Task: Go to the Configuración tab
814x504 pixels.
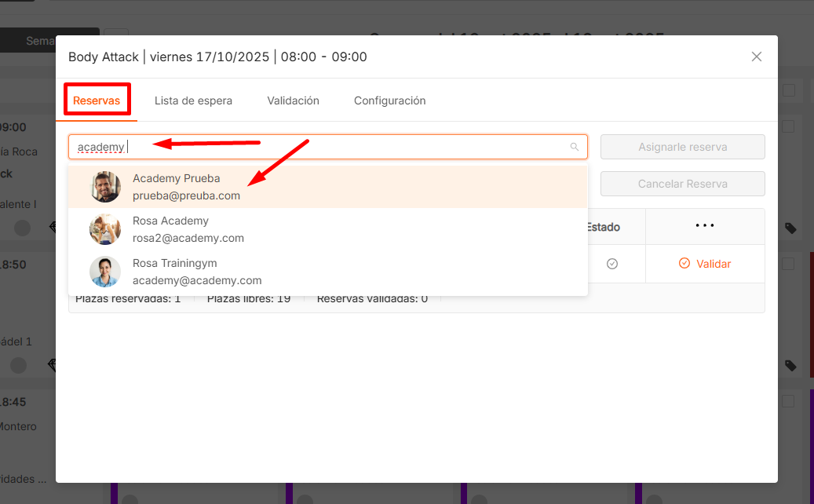Action: tap(389, 100)
